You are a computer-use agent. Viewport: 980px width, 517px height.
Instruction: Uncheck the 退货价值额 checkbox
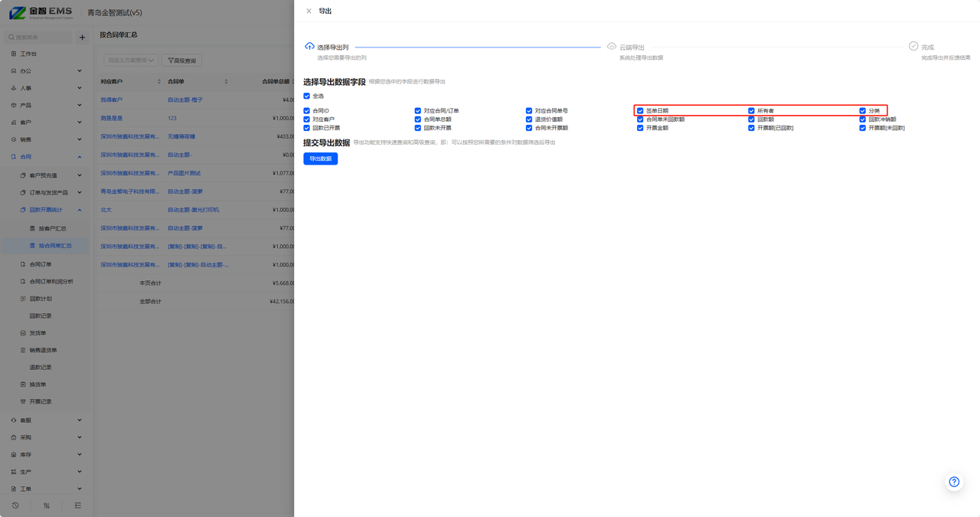coord(529,119)
